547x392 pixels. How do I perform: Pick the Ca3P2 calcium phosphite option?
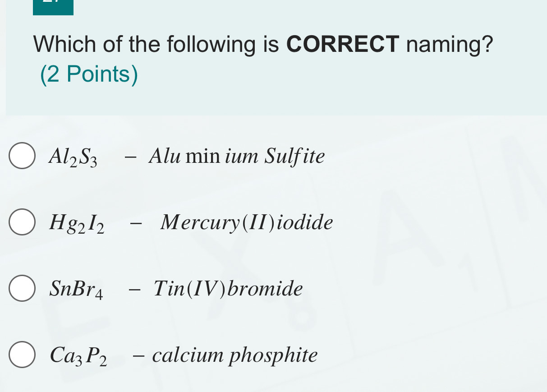[22, 355]
